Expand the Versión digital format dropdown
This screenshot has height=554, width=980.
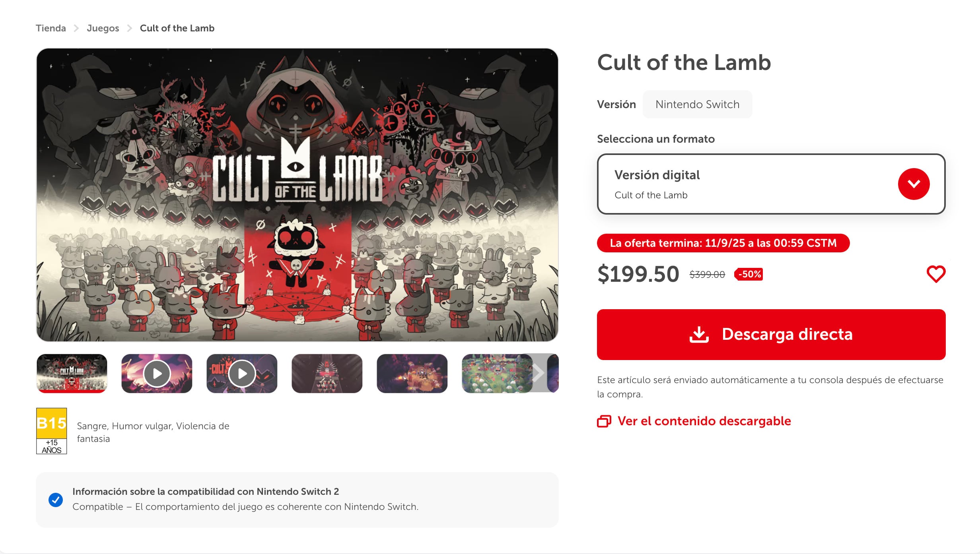coord(771,184)
